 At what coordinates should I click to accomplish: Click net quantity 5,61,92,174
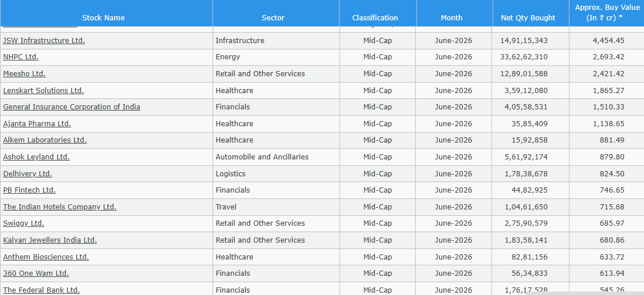pos(526,157)
